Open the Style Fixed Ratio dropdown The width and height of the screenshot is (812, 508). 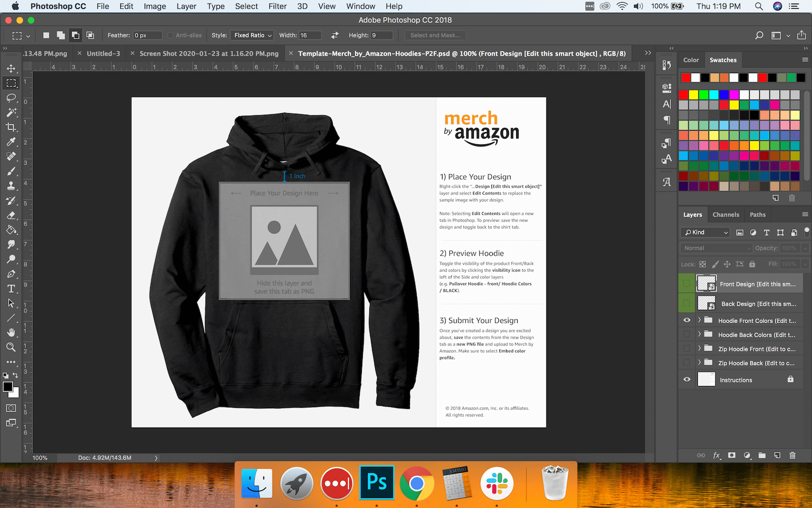[252, 35]
